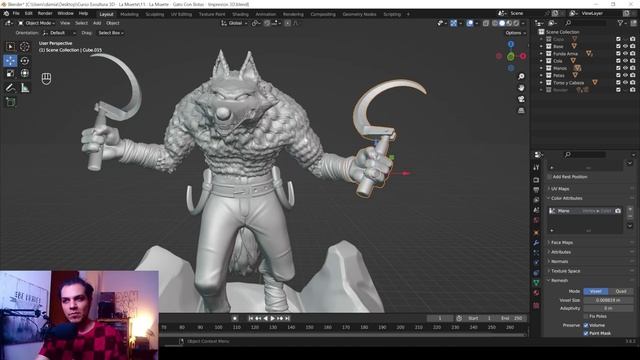
Task: Collapse the Remesh panel
Action: tap(559, 281)
